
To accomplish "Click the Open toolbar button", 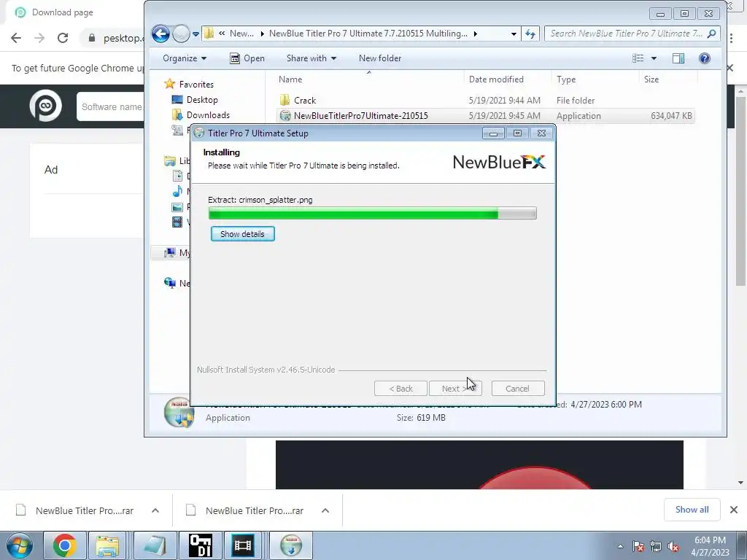I will 247,58.
